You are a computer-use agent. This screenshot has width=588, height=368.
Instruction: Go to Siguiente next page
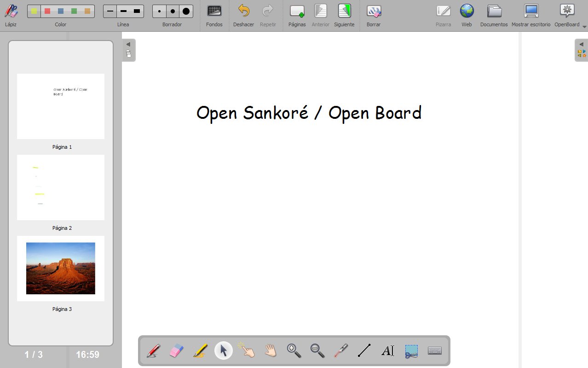click(x=344, y=15)
